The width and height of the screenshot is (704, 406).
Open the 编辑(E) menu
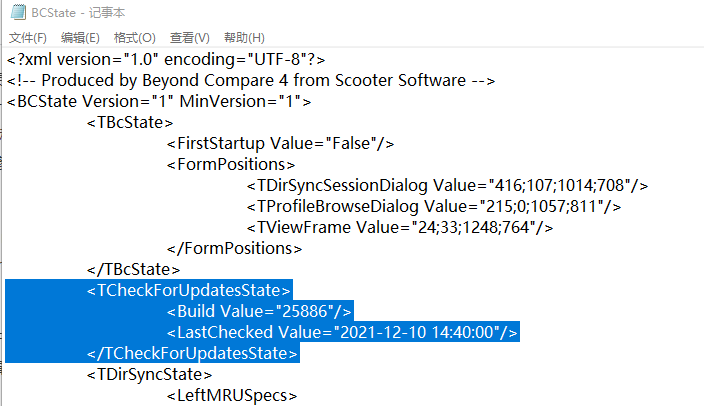pyautogui.click(x=80, y=38)
